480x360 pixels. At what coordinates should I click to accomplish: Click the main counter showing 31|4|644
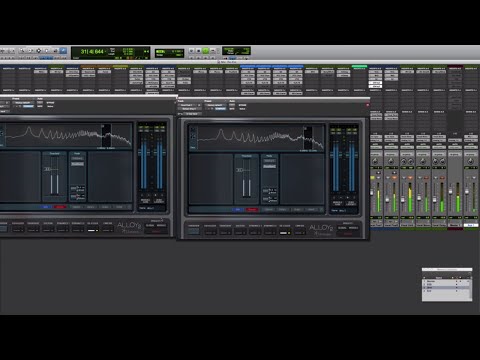click(x=92, y=52)
